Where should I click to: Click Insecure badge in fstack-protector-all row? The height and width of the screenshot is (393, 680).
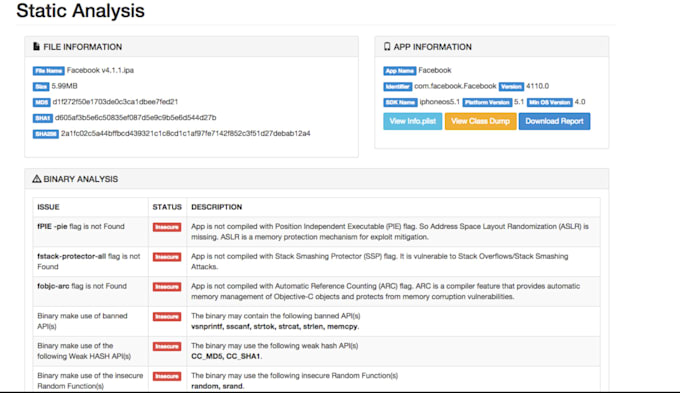click(167, 257)
